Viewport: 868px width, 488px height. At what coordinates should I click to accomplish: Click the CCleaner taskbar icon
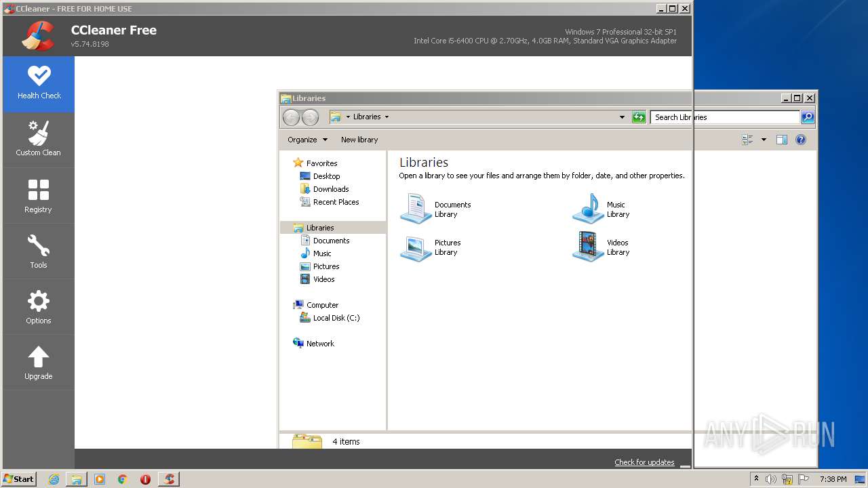click(x=169, y=479)
